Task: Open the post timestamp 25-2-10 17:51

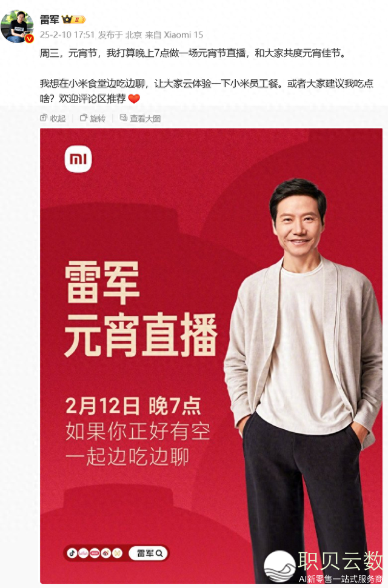Action: (x=67, y=35)
